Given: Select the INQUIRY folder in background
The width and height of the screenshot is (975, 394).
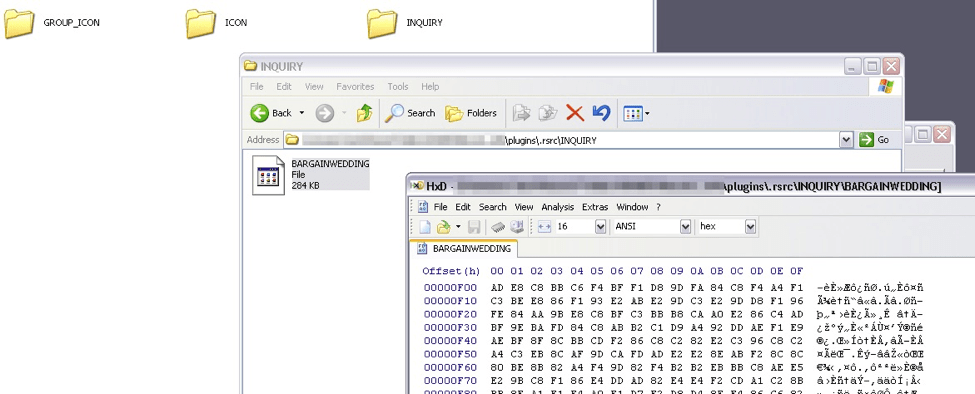Looking at the screenshot, I should click(x=405, y=23).
